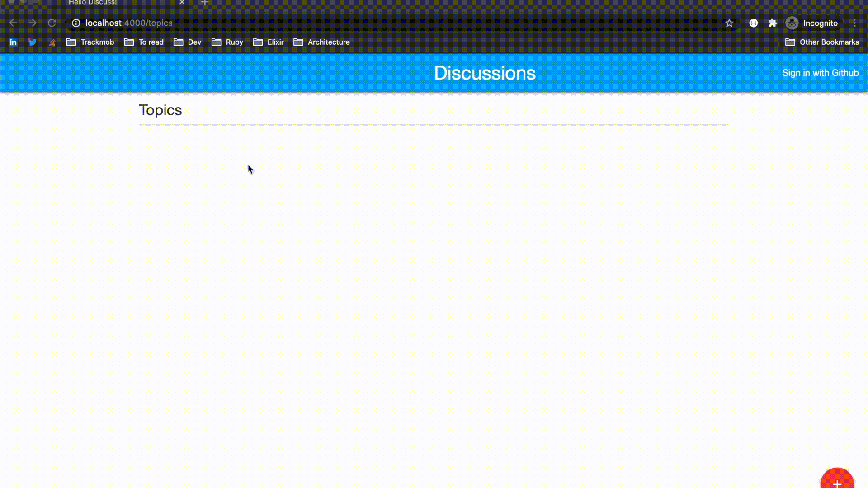Open the Stack Overflow bookmark icon
Viewport: 868px width, 488px height.
click(52, 42)
